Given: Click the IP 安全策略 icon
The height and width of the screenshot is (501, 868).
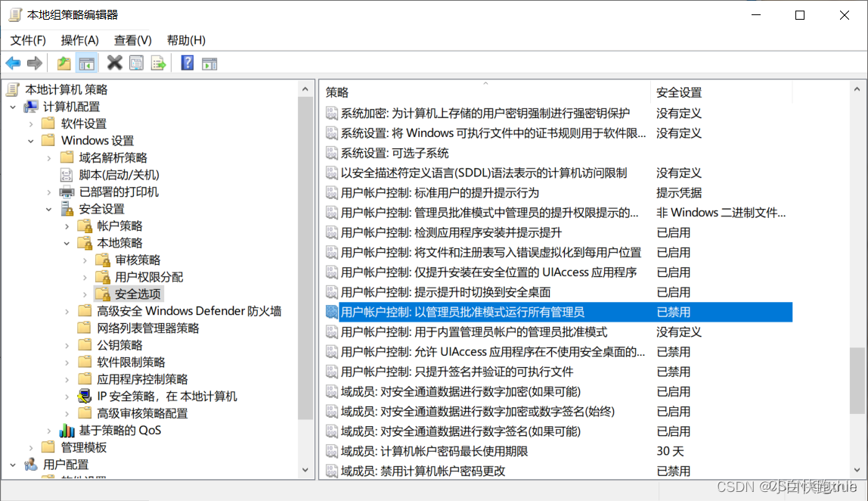Looking at the screenshot, I should [85, 397].
